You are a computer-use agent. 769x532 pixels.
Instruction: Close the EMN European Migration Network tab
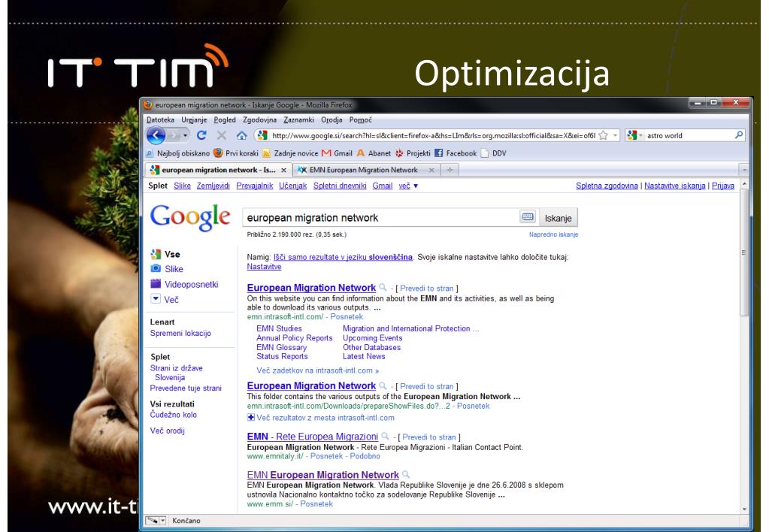431,170
